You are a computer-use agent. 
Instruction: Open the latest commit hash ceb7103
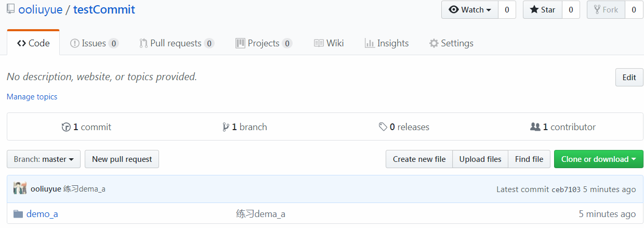pyautogui.click(x=566, y=189)
